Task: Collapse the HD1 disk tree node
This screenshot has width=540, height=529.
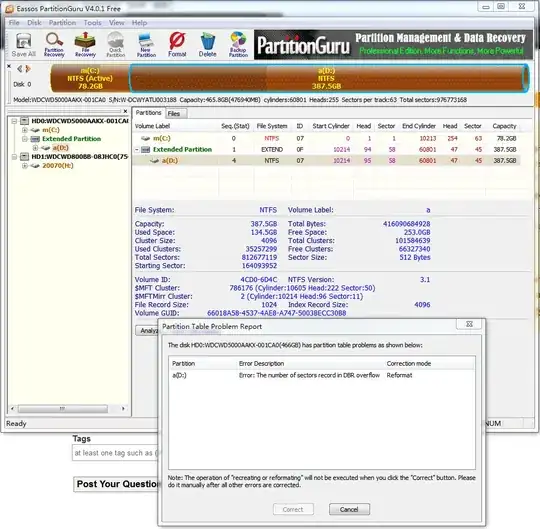Action: [x=14, y=157]
